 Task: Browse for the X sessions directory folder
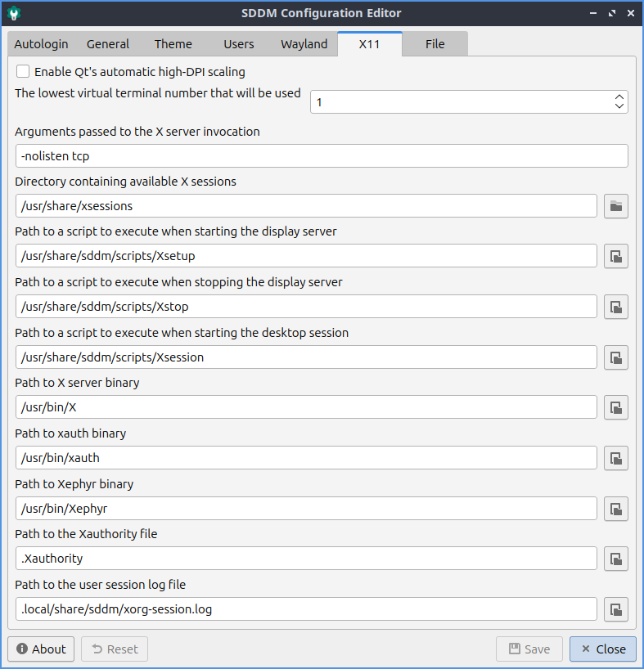(x=615, y=206)
